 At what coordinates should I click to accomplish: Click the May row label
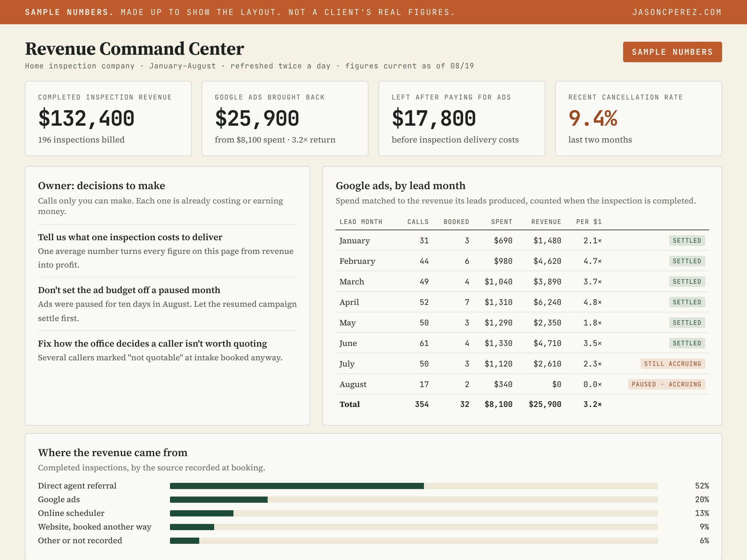348,323
